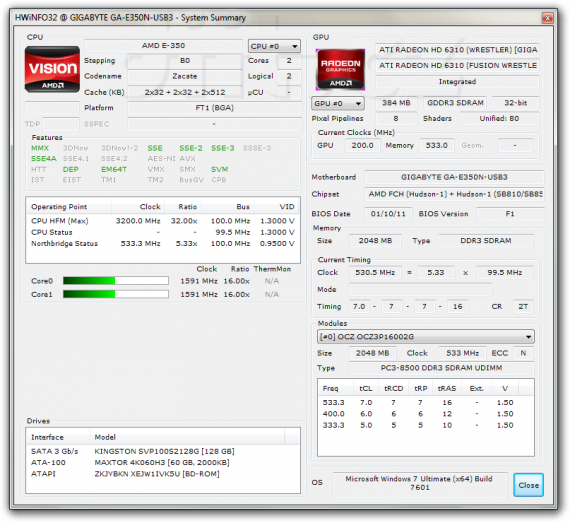Screen dimensions: 570x523
Task: Click the tRAS column header
Action: tap(447, 388)
